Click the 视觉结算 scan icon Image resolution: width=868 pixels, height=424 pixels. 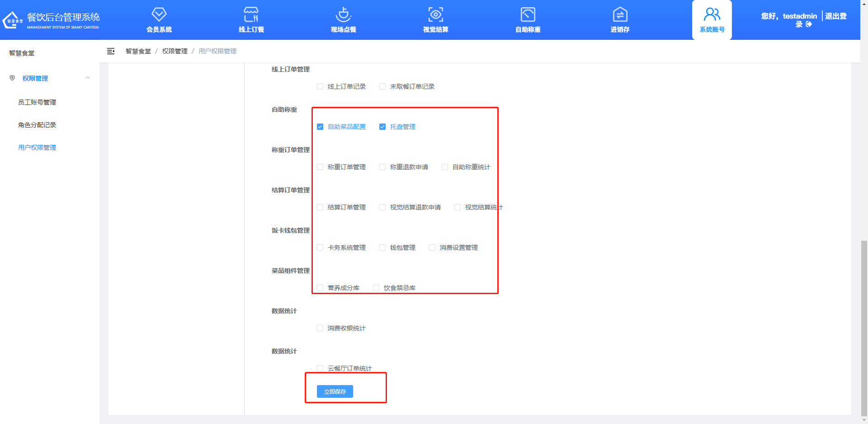pos(435,20)
